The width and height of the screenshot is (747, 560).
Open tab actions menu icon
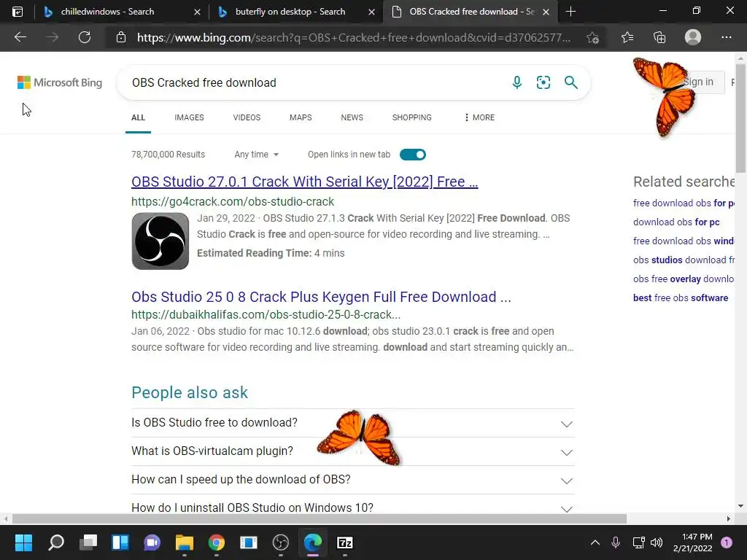click(x=18, y=12)
